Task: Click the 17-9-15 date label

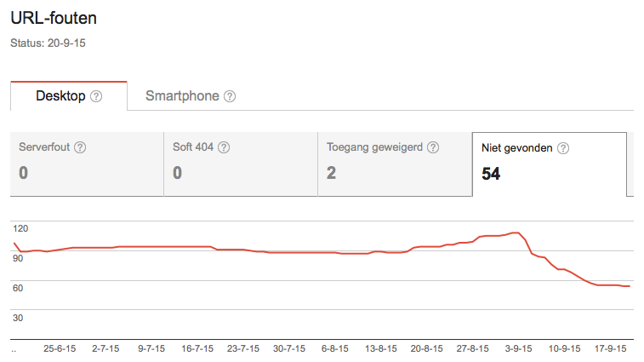Action: click(x=610, y=348)
